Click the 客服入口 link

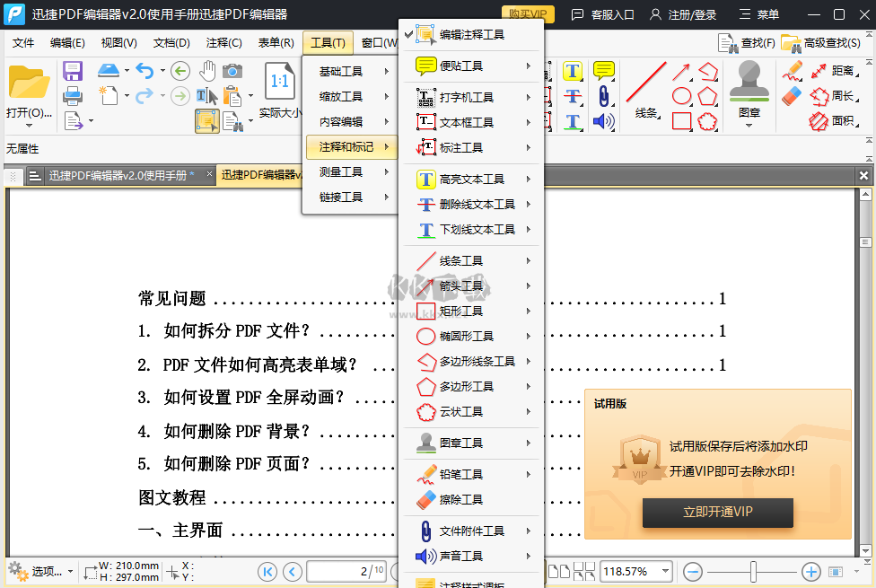coord(603,14)
